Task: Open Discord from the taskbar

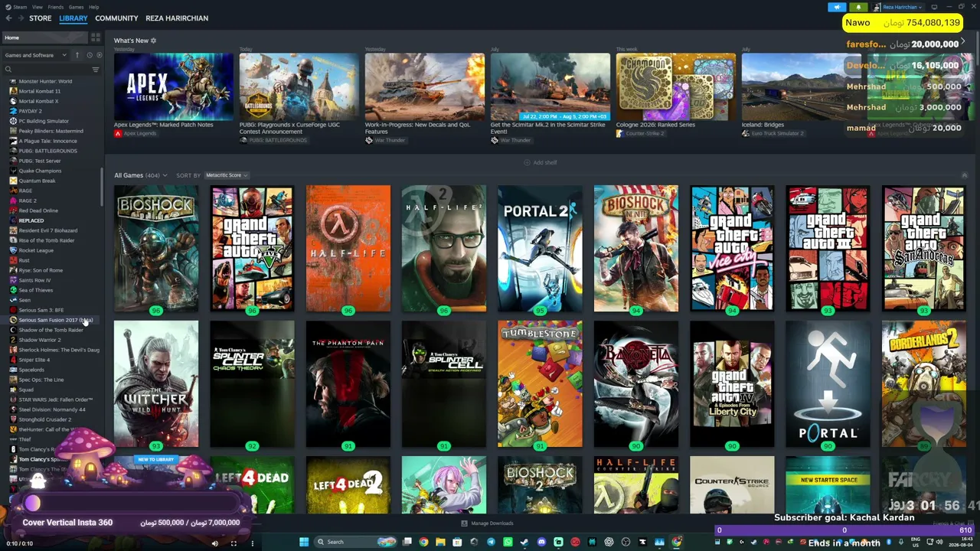Action: 541,543
